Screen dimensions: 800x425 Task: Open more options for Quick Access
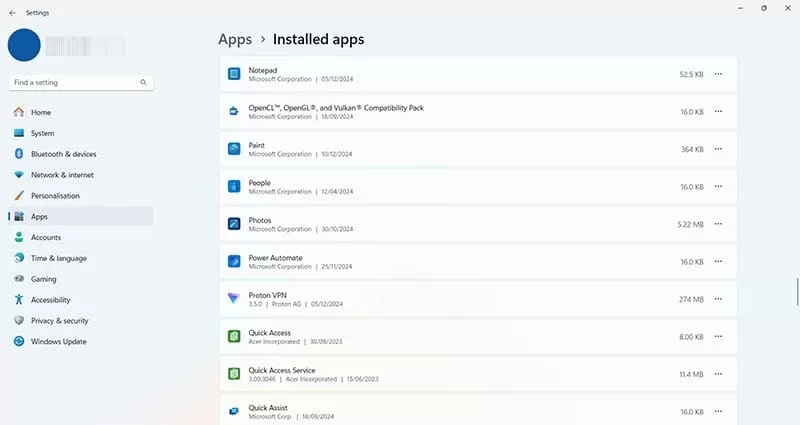(x=718, y=336)
